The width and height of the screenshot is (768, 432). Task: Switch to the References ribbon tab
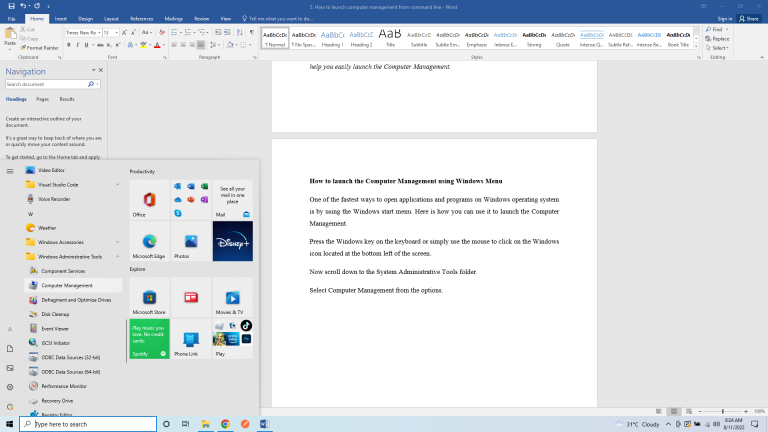[x=142, y=18]
